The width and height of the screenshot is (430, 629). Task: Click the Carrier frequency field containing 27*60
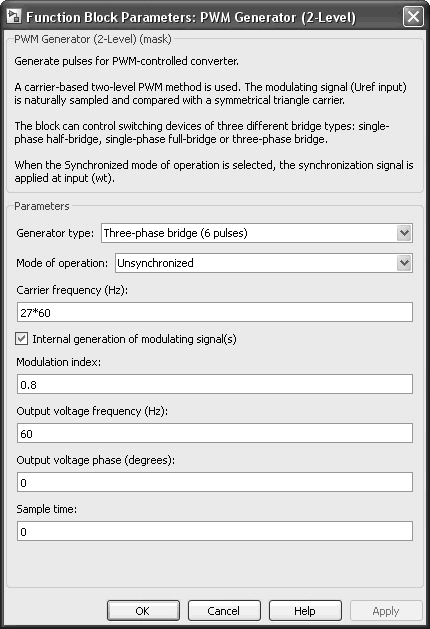pos(215,312)
